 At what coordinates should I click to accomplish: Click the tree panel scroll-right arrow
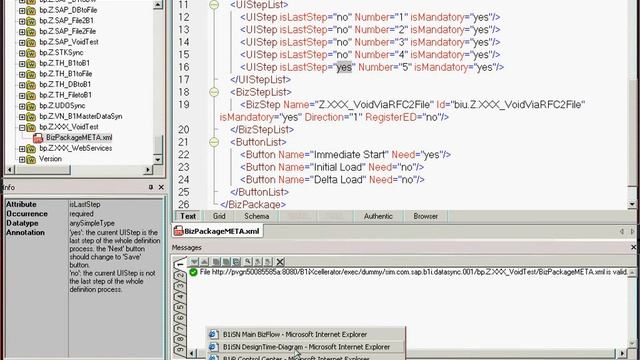[x=148, y=169]
